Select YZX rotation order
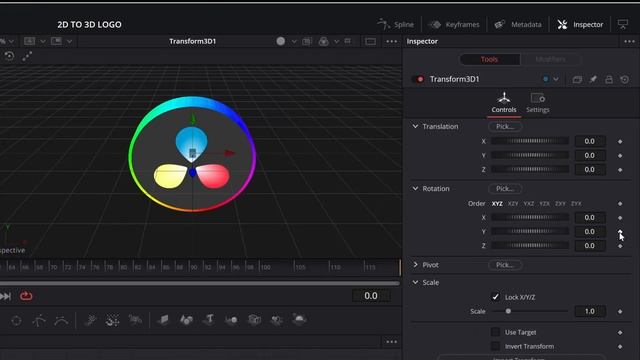Viewport: 640px width, 360px height. click(x=544, y=204)
